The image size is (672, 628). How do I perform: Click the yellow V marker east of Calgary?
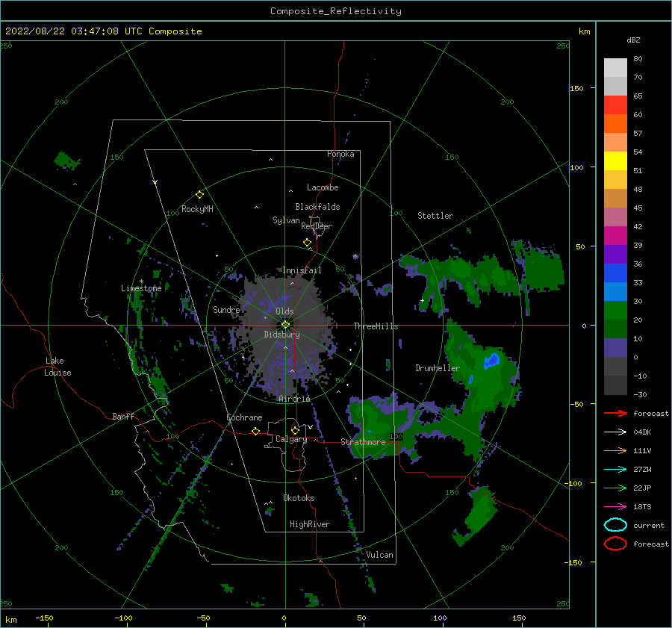[310, 427]
